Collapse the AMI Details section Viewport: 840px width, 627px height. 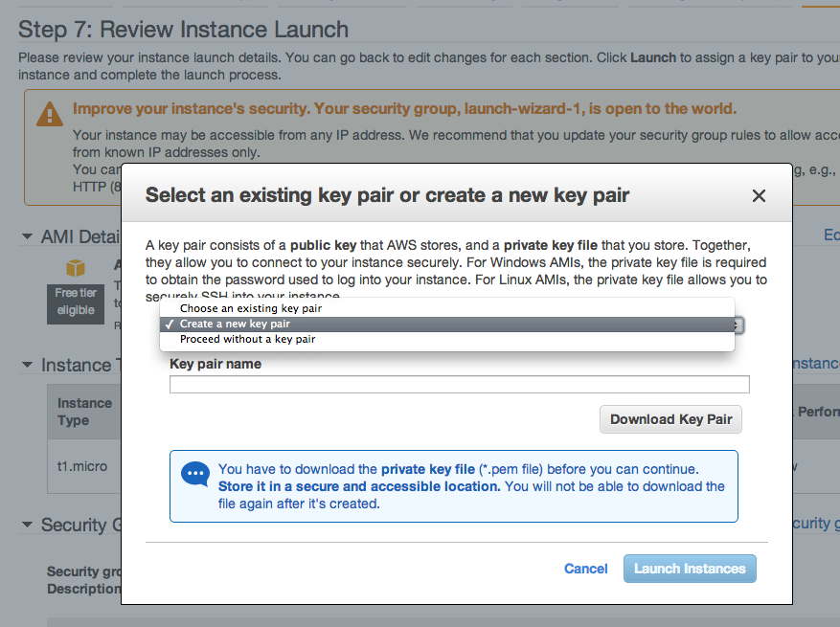click(28, 236)
